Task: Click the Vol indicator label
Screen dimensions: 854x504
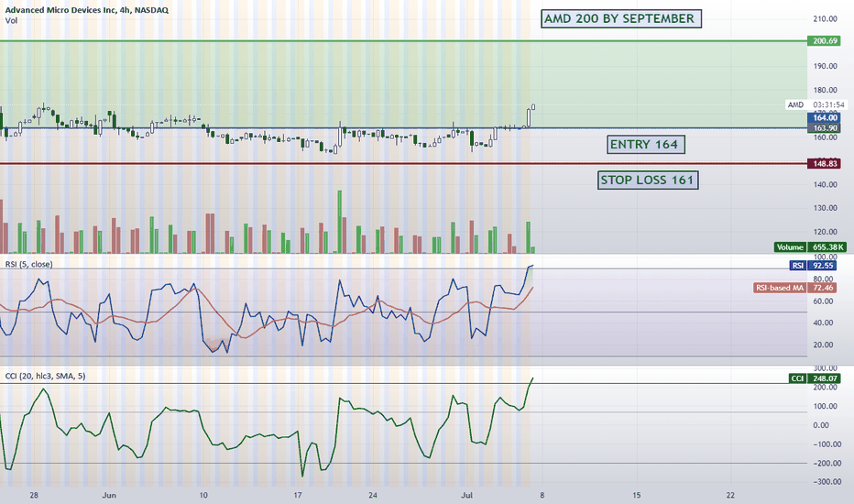Action: click(11, 21)
